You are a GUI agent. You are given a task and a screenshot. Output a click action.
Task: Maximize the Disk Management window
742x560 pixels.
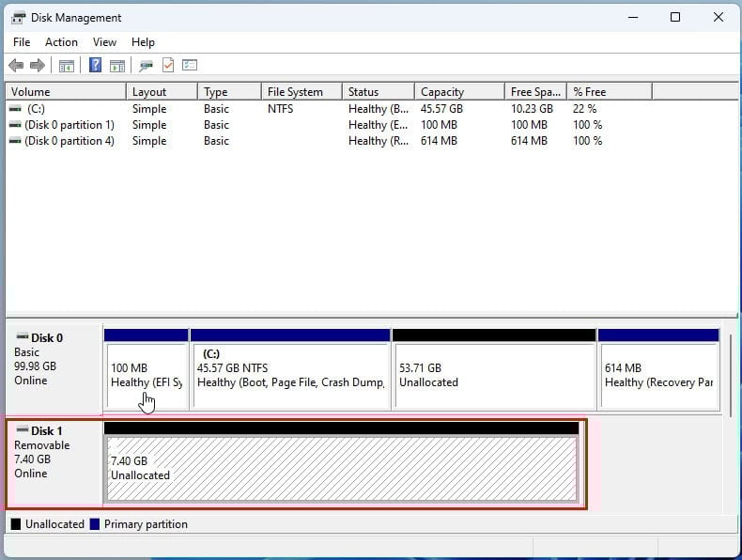click(x=675, y=18)
